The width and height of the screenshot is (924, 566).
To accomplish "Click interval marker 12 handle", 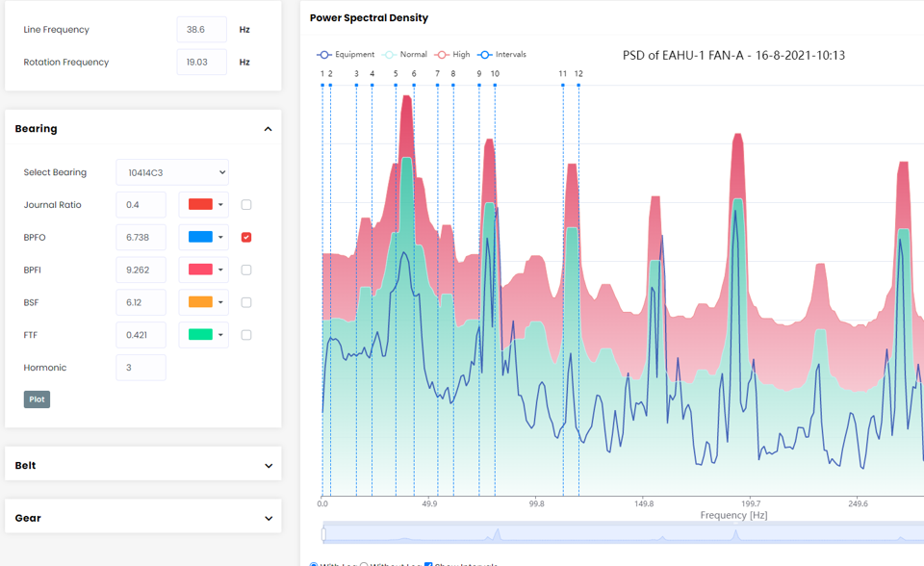I will tap(578, 85).
